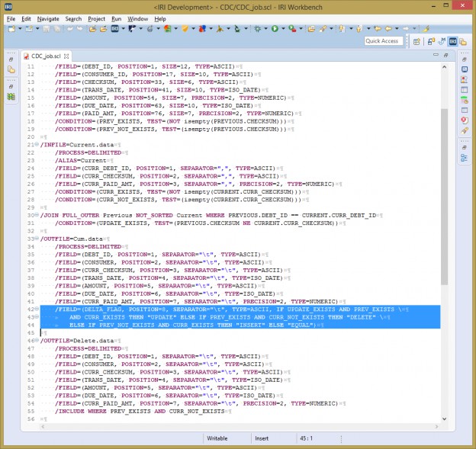This screenshot has height=449, width=476.
Task: Click the Writable status bar entry
Action: point(217,438)
